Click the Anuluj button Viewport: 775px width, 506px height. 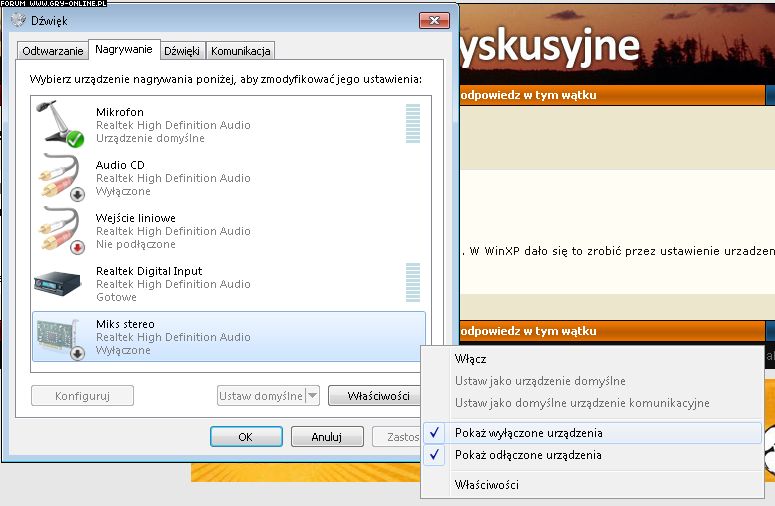(327, 437)
